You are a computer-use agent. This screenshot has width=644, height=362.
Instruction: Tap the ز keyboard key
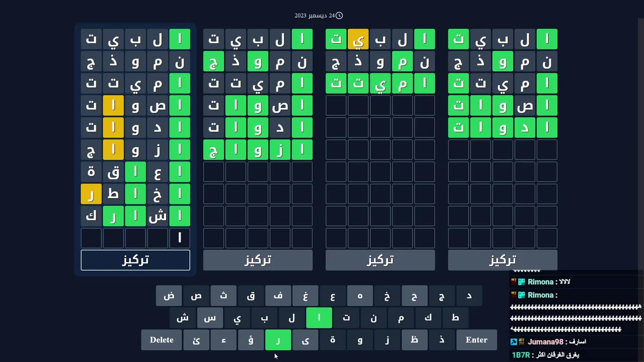pyautogui.click(x=387, y=340)
